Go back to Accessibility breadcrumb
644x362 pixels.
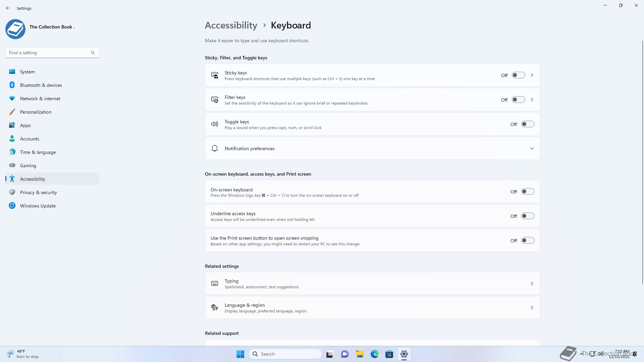click(x=231, y=25)
